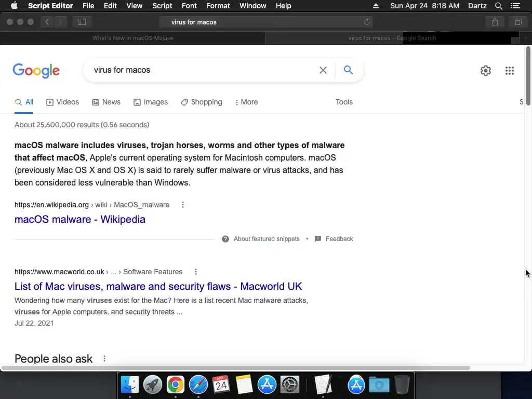Screen dimensions: 532x399
Task: Click the Google logo
Action: coord(36,71)
